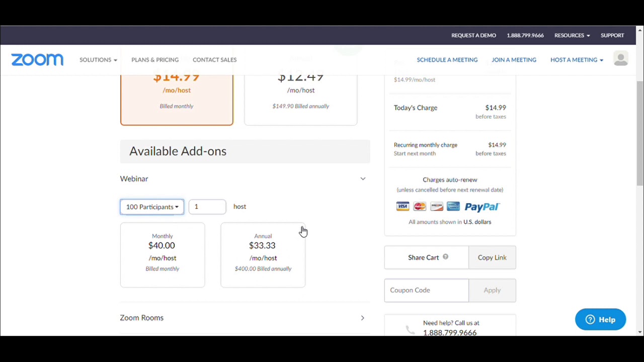Open the Support link
644x362 pixels.
click(612, 35)
